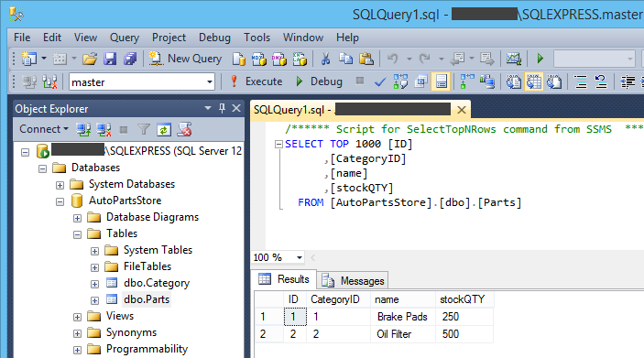Click the Save All icon
The image size is (644, 358).
(130, 59)
